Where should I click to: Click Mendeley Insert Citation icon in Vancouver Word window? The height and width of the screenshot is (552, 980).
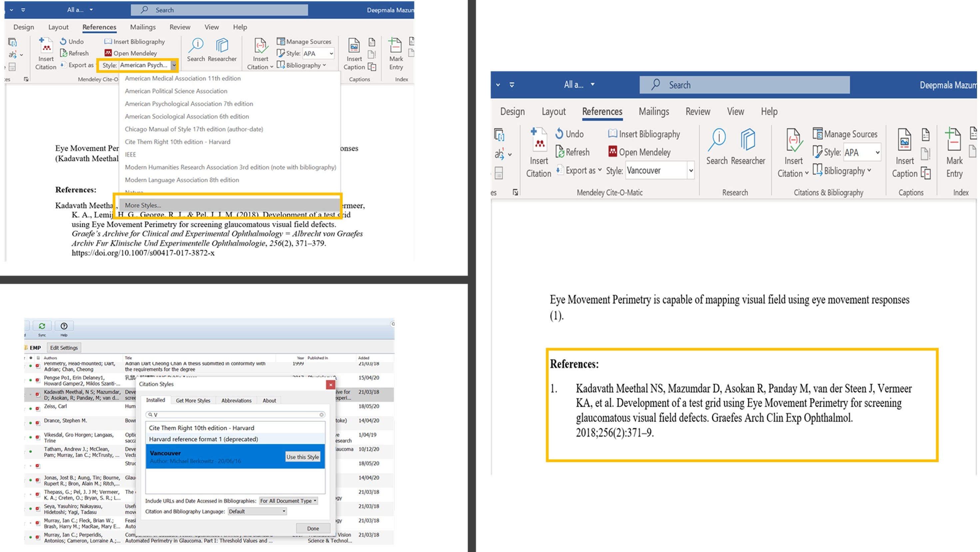[539, 139]
